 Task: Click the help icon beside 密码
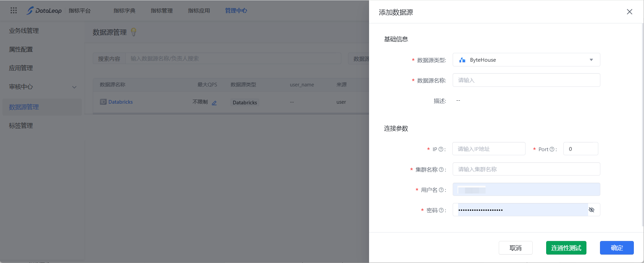coord(441,210)
